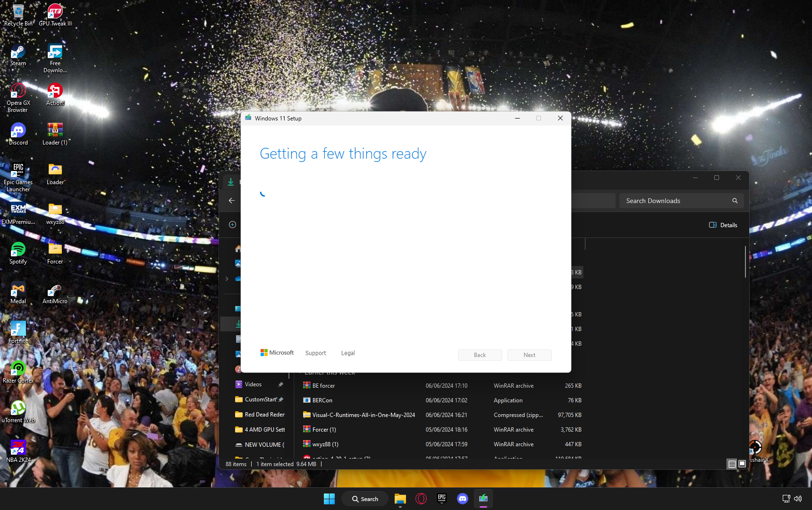Minimize the Windows 11 Setup window
This screenshot has height=510, width=812.
pyautogui.click(x=517, y=118)
